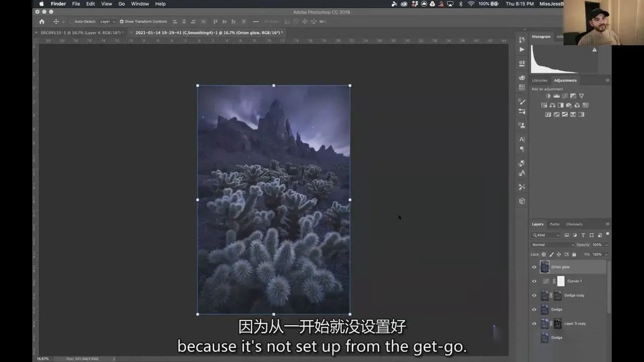Toggle the Auto-Select checkbox
Screen dimensions: 644x362
click(71, 22)
